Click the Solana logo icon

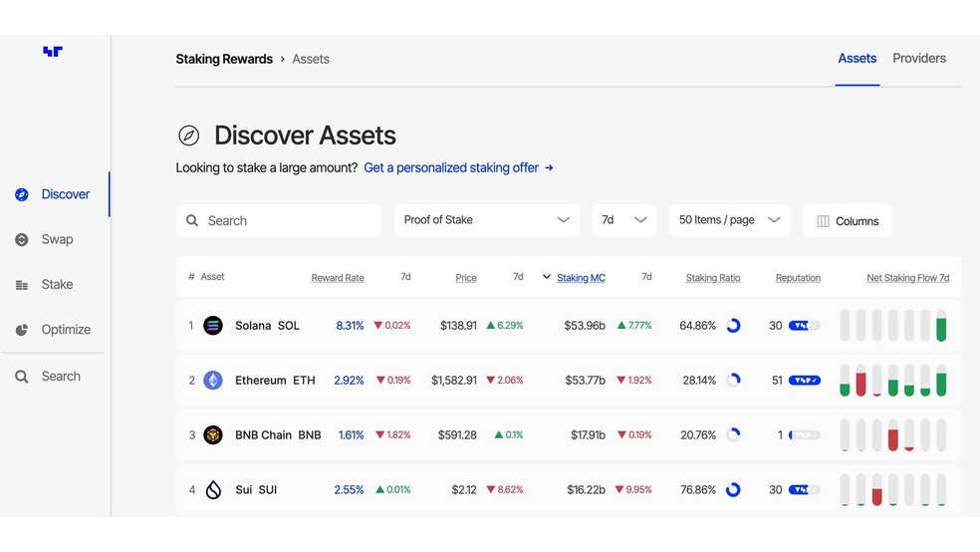[x=213, y=326]
